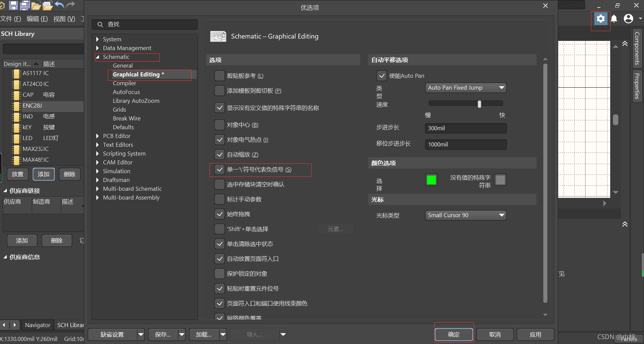Click 删除 button beside 放置
This screenshot has height=344, width=644.
(70, 174)
